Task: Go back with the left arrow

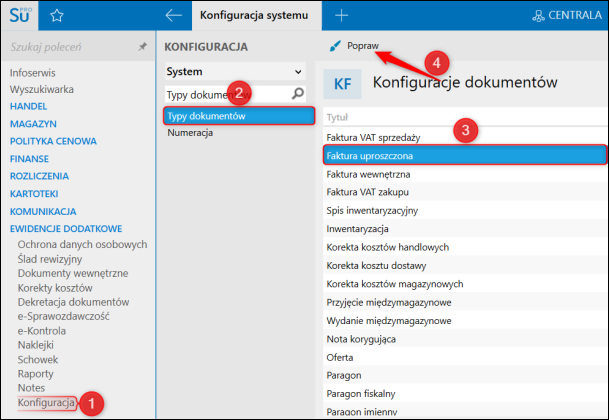Action: (173, 16)
